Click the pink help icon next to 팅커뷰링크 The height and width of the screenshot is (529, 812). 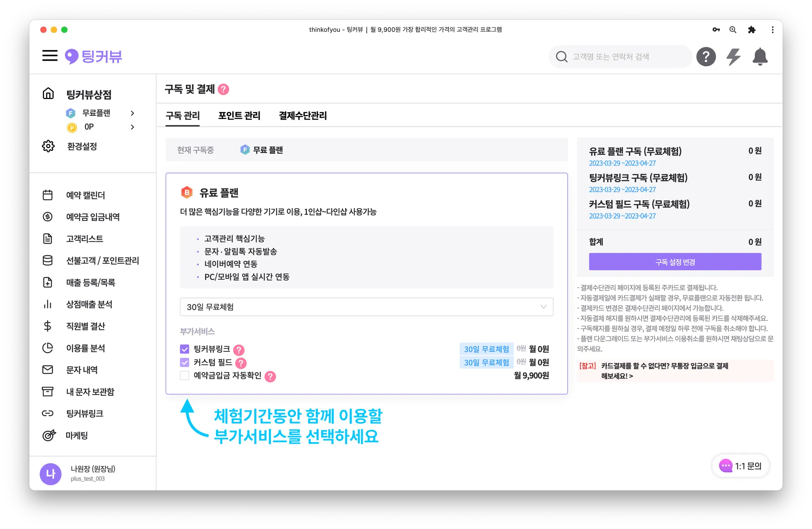coord(239,350)
